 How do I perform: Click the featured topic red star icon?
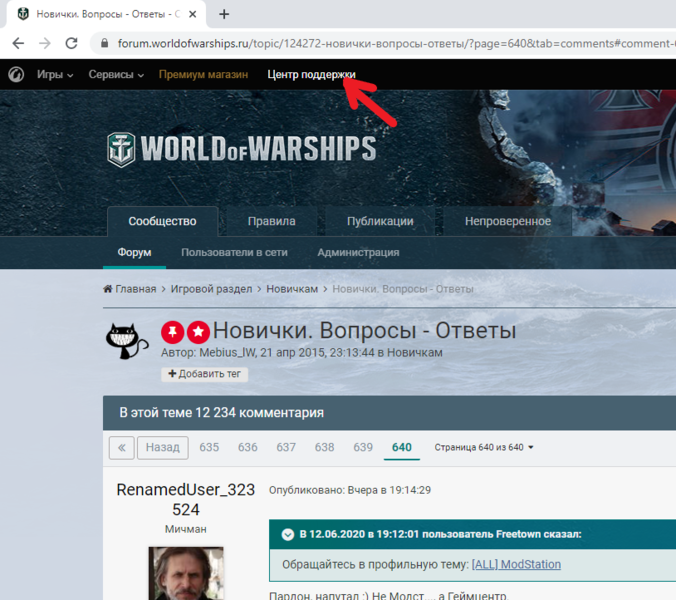[x=198, y=332]
